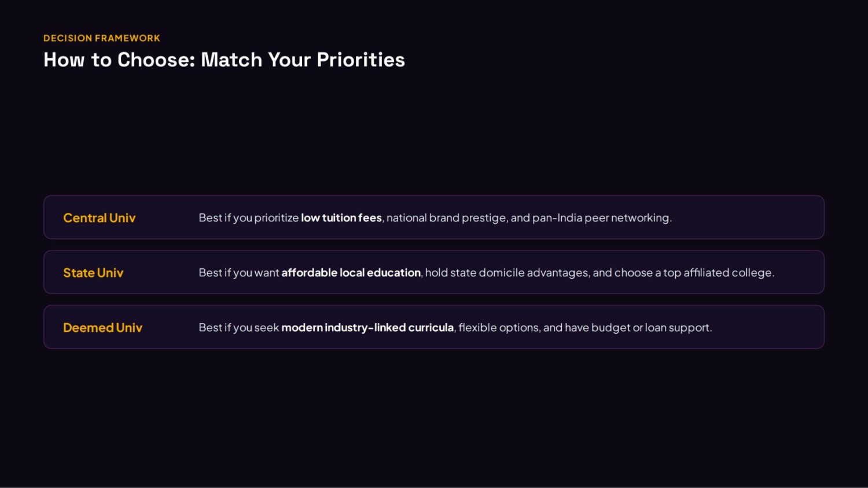This screenshot has width=868, height=488.
Task: Click the phrase "national brand prestige"
Action: [x=446, y=218]
